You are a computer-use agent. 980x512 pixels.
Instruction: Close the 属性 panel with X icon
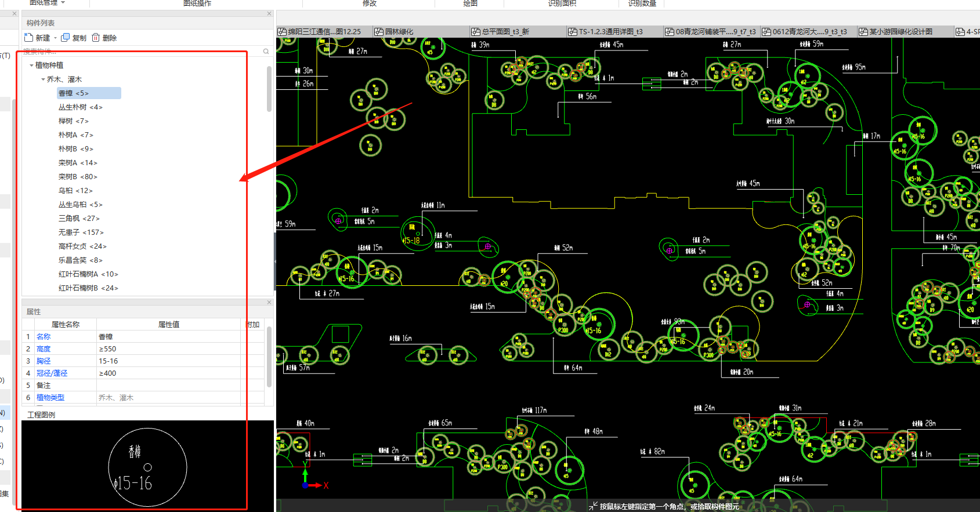click(269, 303)
